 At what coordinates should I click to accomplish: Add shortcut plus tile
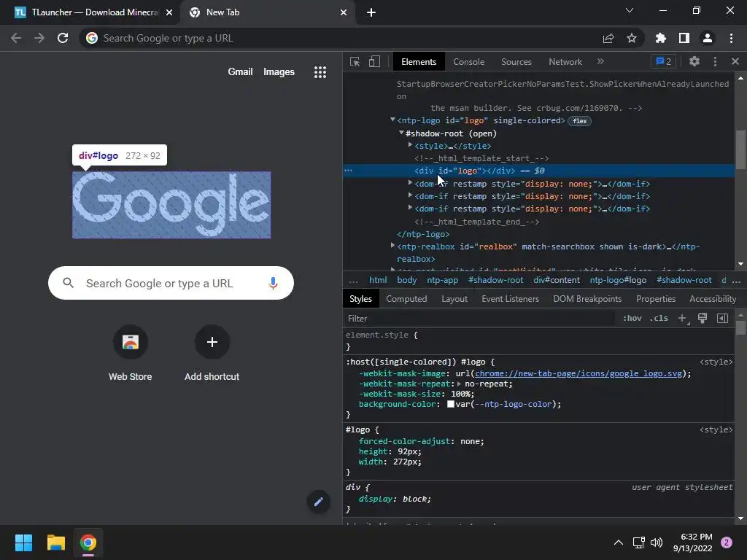[212, 353]
